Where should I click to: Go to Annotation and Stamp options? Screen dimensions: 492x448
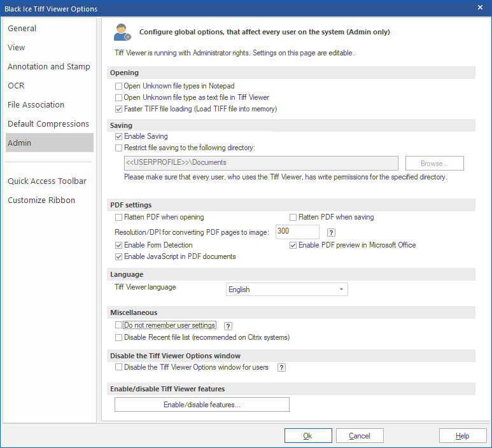tap(49, 67)
